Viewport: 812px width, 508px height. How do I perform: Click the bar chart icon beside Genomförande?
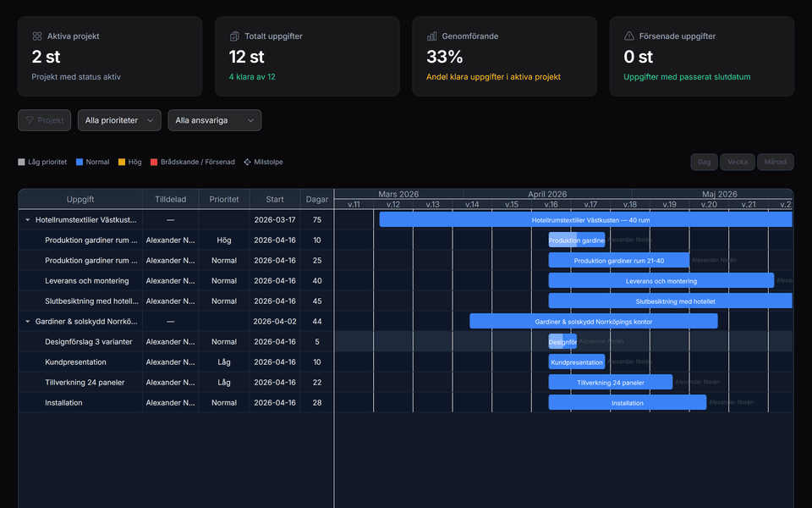pyautogui.click(x=431, y=36)
